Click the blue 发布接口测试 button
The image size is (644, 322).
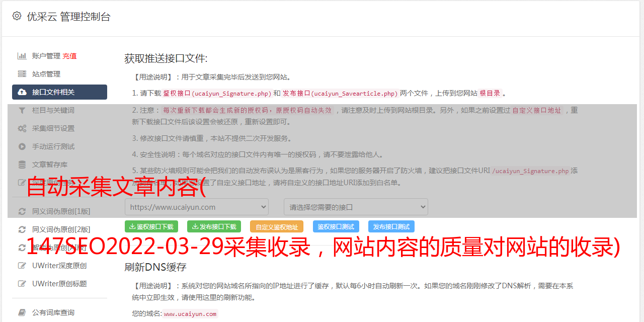click(x=391, y=226)
